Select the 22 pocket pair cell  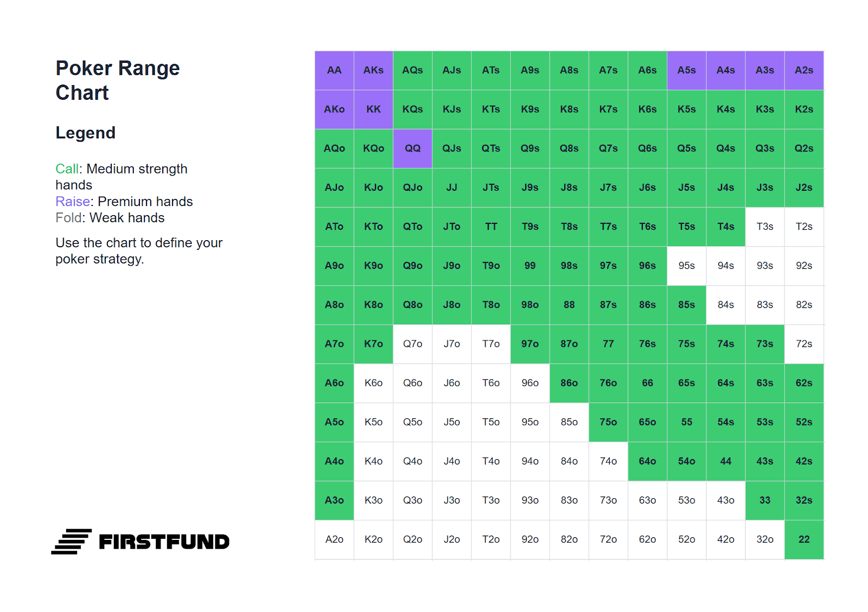tap(804, 539)
